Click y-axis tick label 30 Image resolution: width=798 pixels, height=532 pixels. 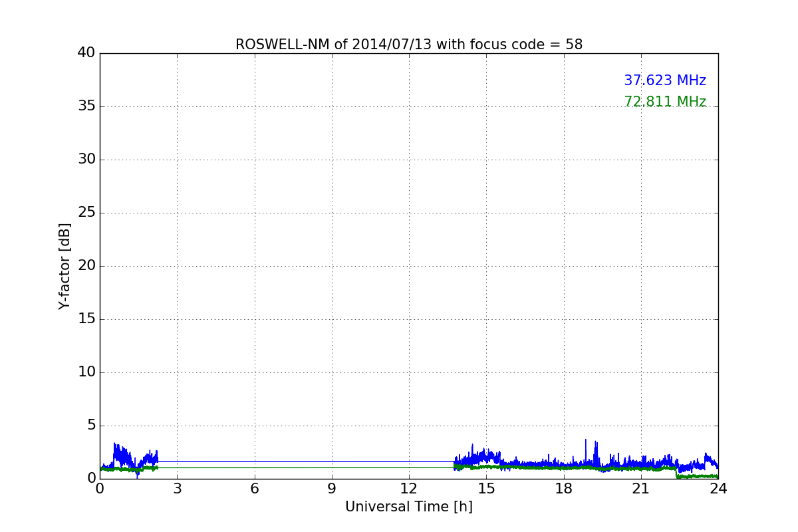[86, 159]
